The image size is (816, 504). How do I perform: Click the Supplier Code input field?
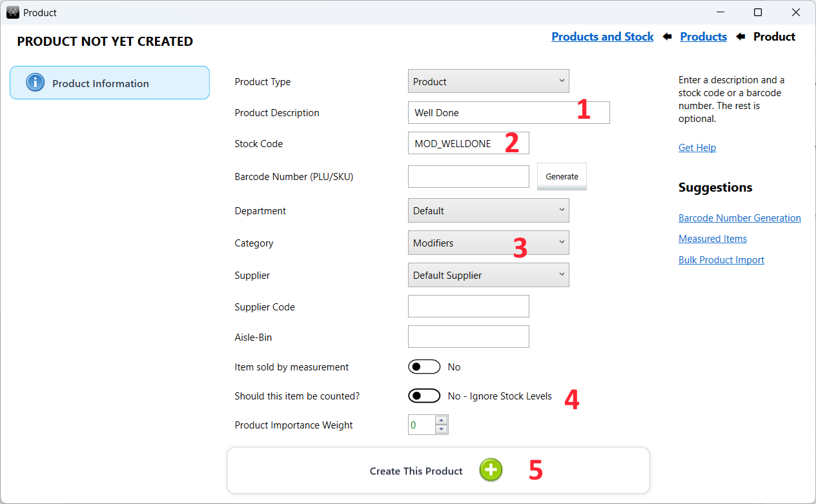point(469,306)
